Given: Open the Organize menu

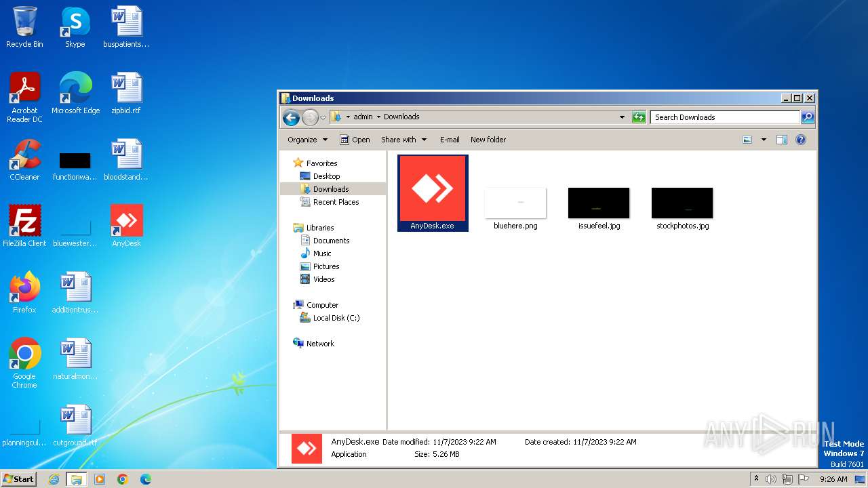Looking at the screenshot, I should tap(307, 140).
